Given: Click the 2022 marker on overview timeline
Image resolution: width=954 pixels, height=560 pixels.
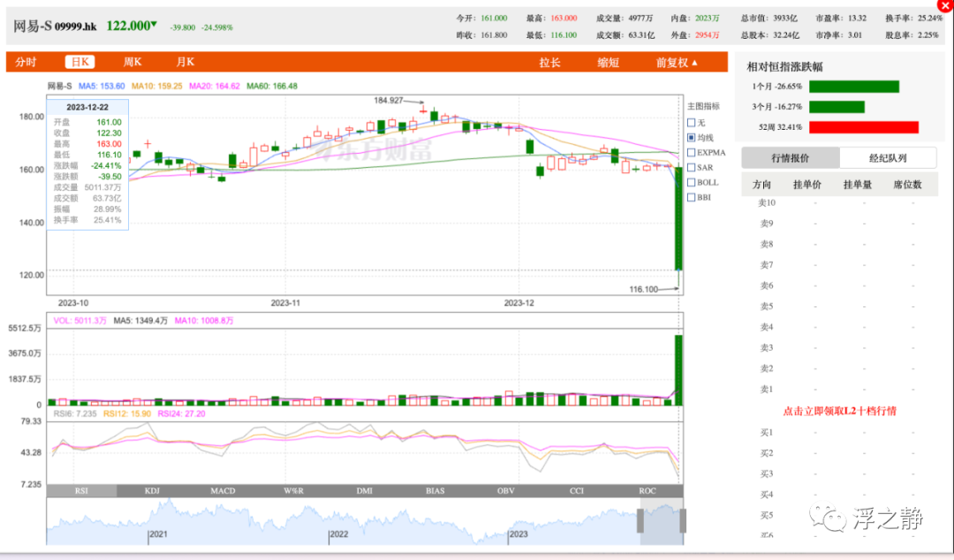Looking at the screenshot, I should pos(339,534).
